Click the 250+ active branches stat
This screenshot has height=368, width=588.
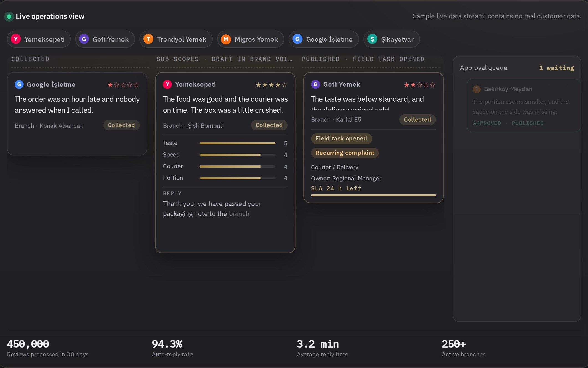point(464,348)
